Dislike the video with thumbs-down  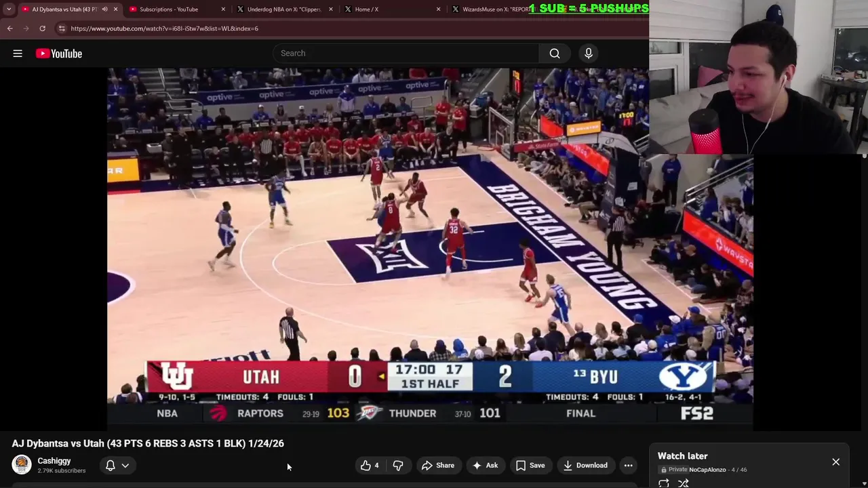coord(398,466)
